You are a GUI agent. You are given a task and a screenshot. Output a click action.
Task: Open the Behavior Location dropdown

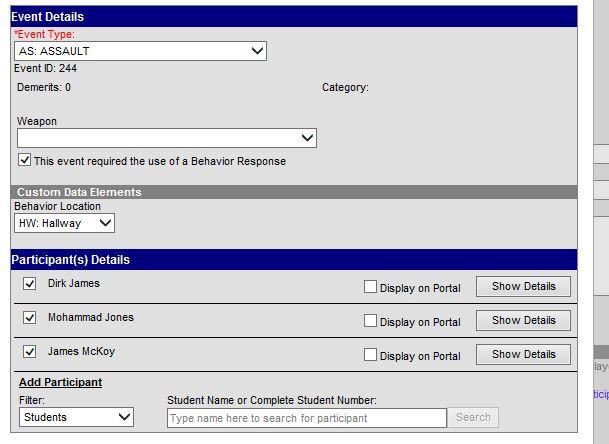64,223
